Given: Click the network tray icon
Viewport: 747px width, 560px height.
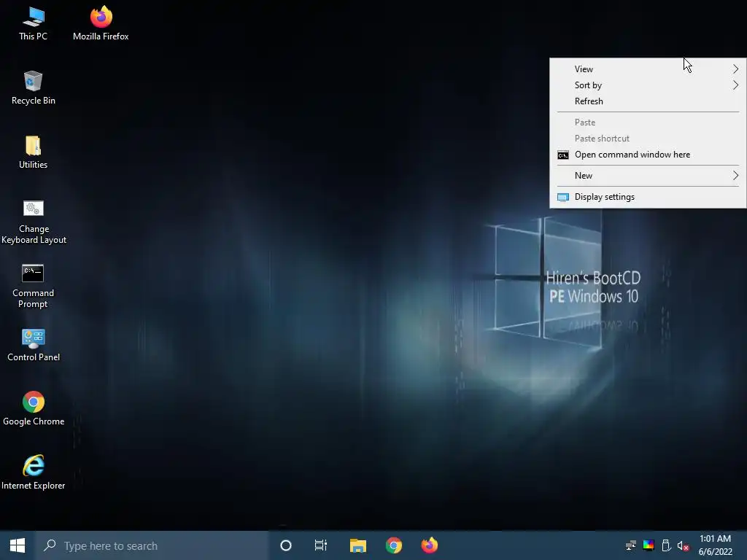Looking at the screenshot, I should [x=631, y=545].
